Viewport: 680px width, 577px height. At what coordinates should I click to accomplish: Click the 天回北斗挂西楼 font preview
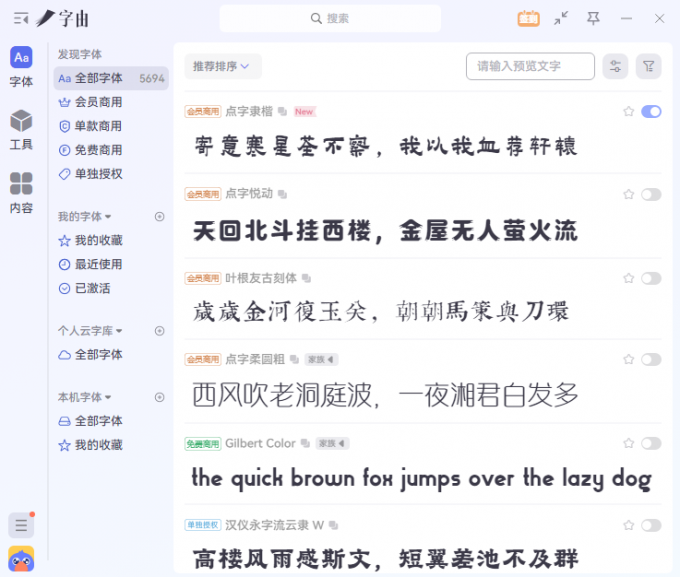coord(385,230)
